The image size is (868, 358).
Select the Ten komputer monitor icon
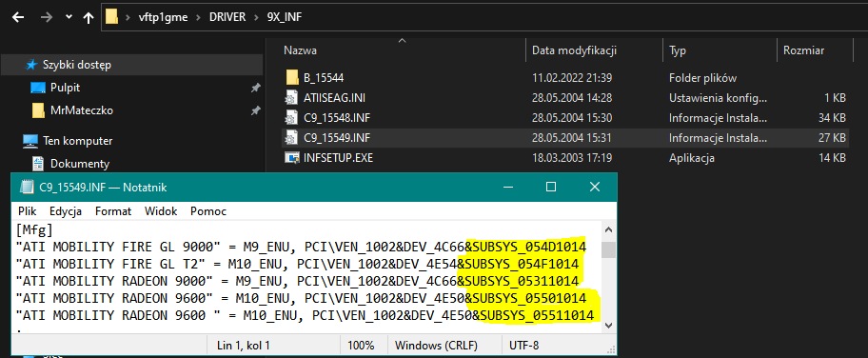coord(30,141)
